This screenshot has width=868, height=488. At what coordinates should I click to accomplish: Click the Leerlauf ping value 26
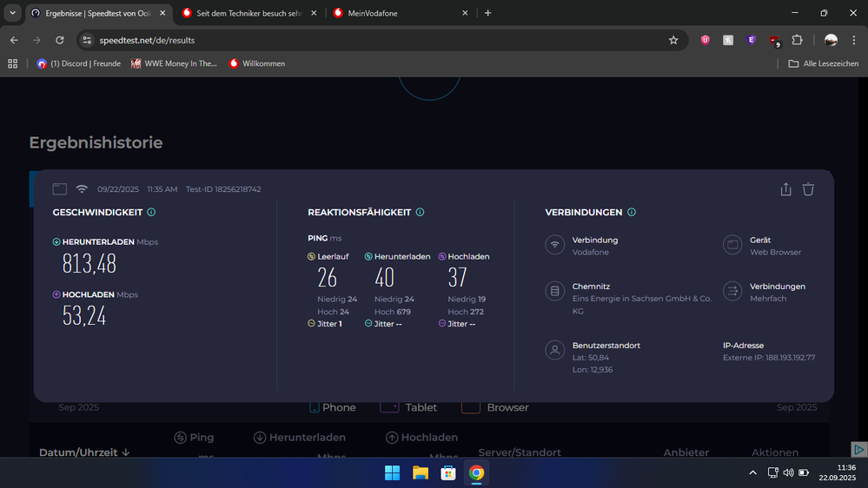coord(328,277)
